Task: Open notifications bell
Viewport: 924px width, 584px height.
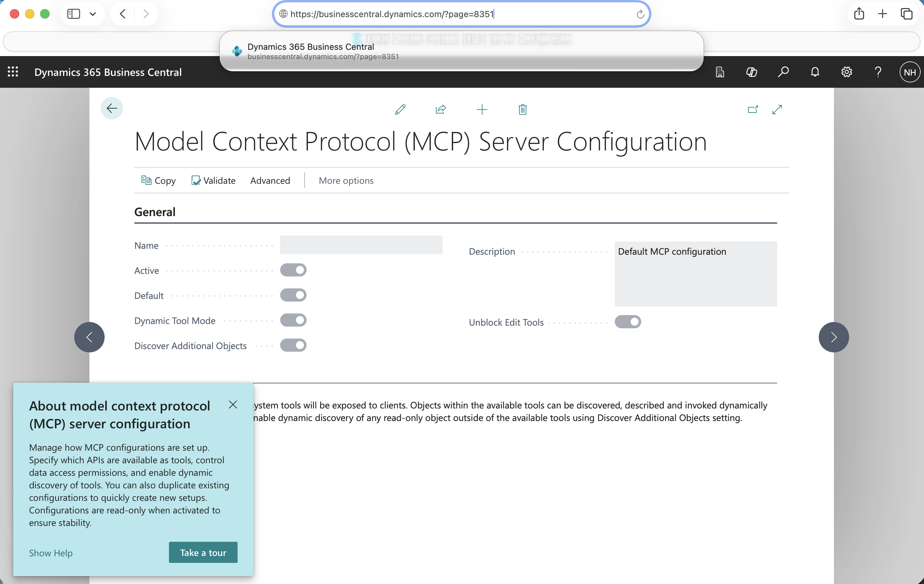Action: 815,72
